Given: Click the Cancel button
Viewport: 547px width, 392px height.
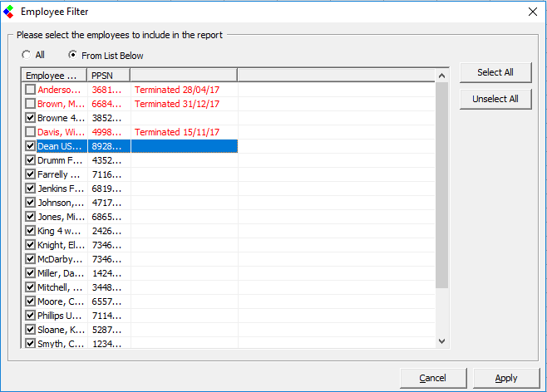Looking at the screenshot, I should (x=432, y=378).
